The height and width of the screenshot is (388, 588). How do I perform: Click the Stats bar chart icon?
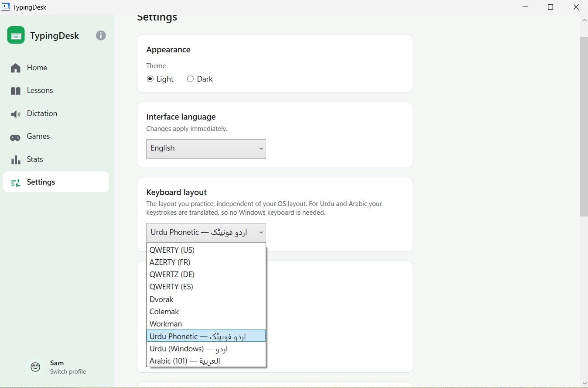(16, 159)
